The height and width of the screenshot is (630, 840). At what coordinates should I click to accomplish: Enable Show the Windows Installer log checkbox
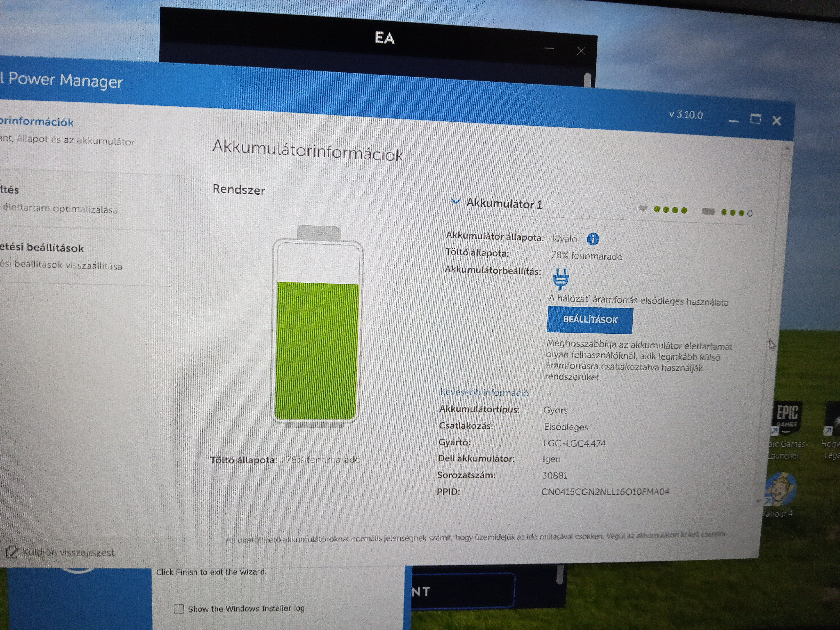pyautogui.click(x=179, y=609)
